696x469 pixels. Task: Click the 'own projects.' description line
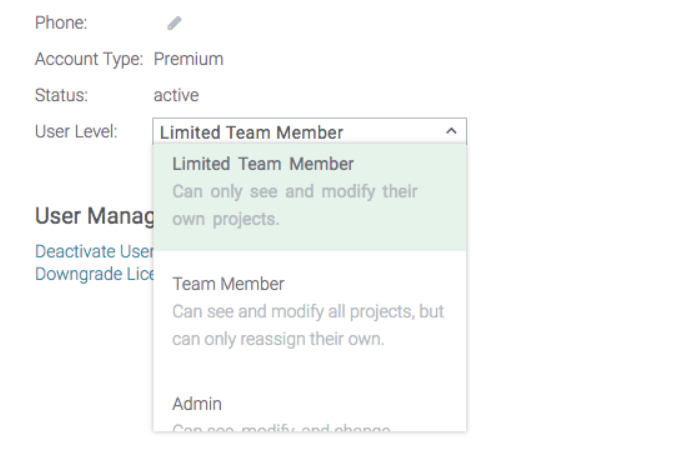pos(226,219)
